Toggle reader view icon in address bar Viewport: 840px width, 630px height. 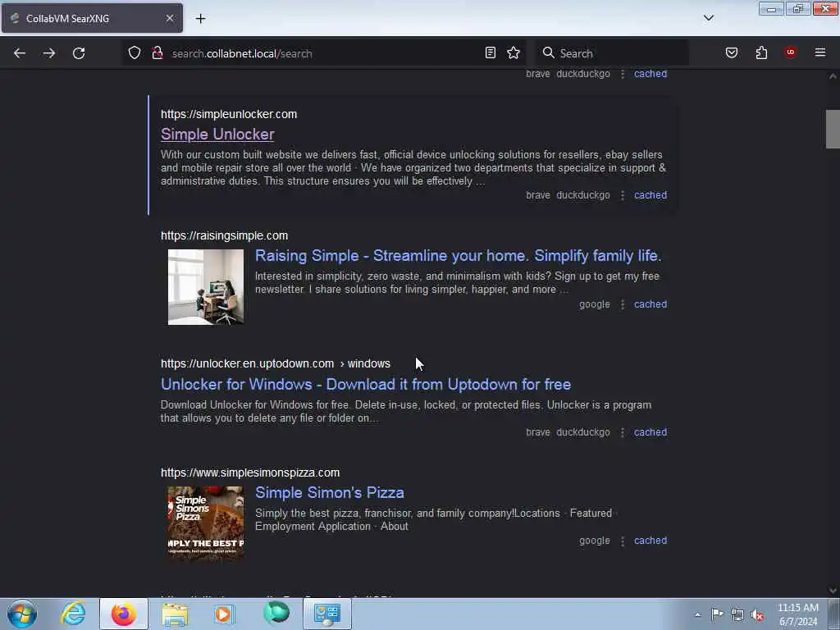pyautogui.click(x=490, y=52)
